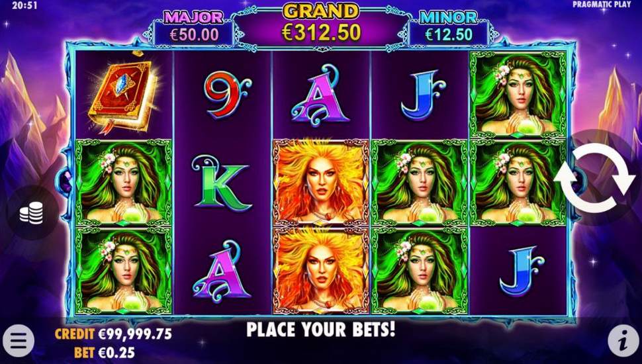Viewport: 642px width, 364px height.
Task: Open the coin stack bet settings
Action: coord(32,213)
